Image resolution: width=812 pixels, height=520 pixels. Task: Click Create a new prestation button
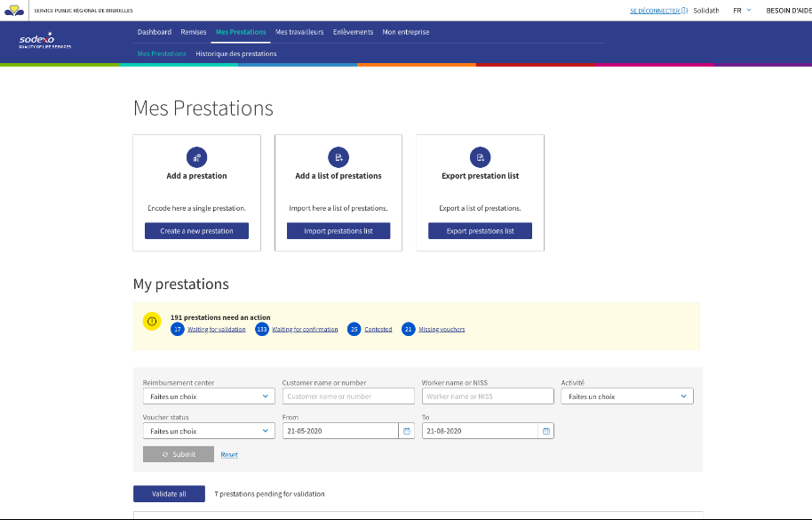(197, 231)
